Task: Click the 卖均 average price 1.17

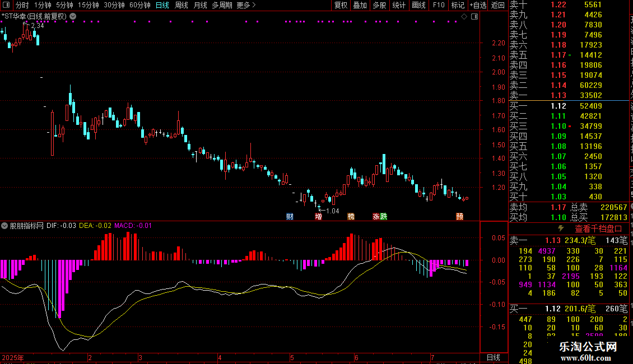Action: [558, 207]
